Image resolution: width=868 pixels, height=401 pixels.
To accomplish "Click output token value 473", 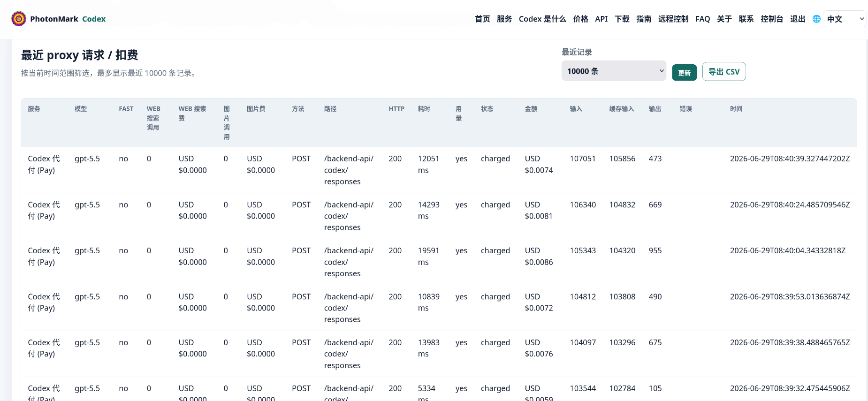I will pos(655,159).
